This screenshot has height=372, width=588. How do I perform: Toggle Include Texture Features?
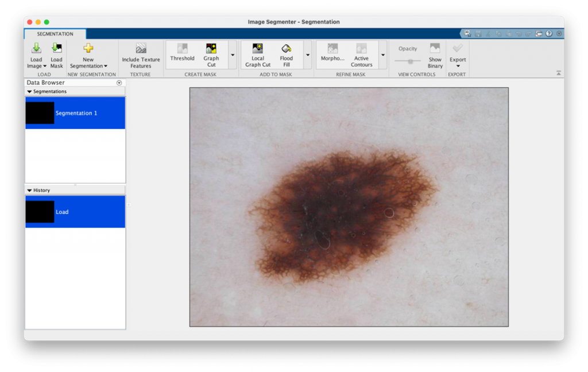click(141, 49)
